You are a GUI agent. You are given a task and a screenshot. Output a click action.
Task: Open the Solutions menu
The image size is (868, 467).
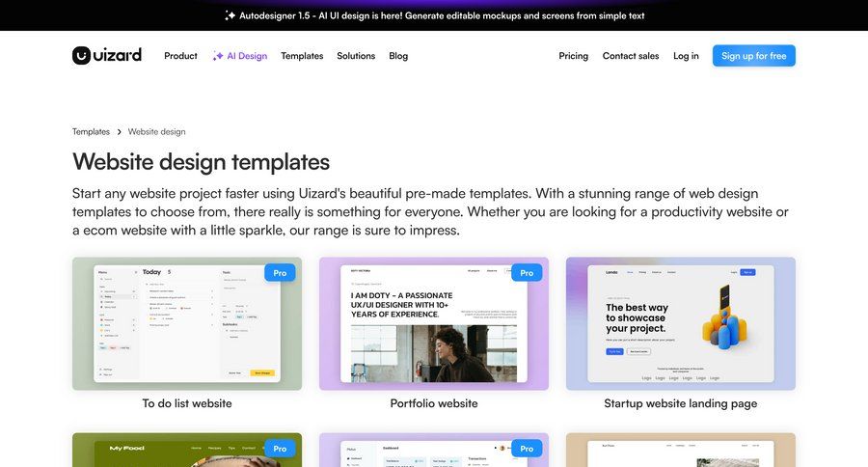pos(356,56)
